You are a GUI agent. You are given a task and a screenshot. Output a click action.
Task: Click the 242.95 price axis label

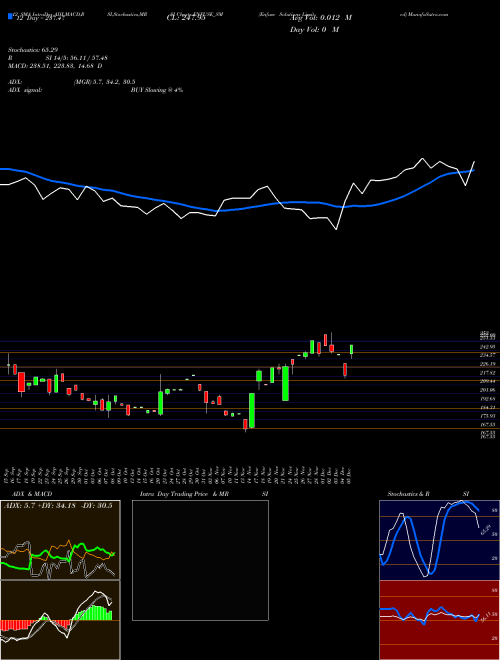[487, 347]
